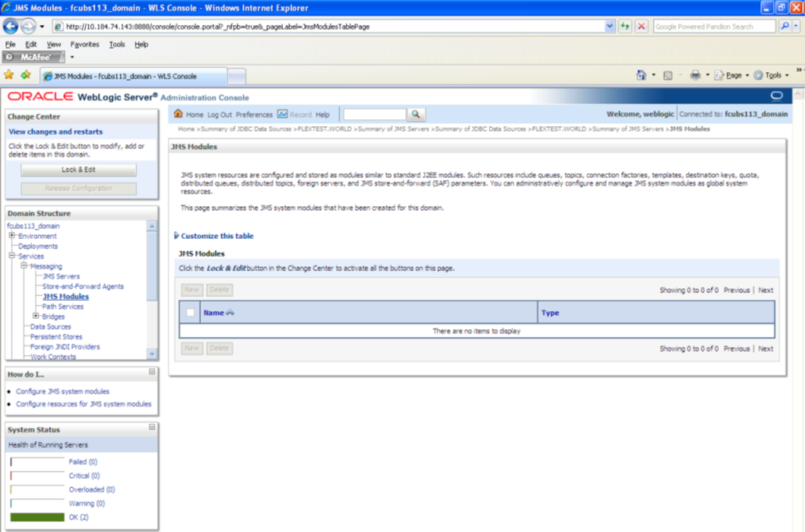Screen dimensions: 805x532
Task: Refresh the page with the green arrows icon
Action: point(625,26)
